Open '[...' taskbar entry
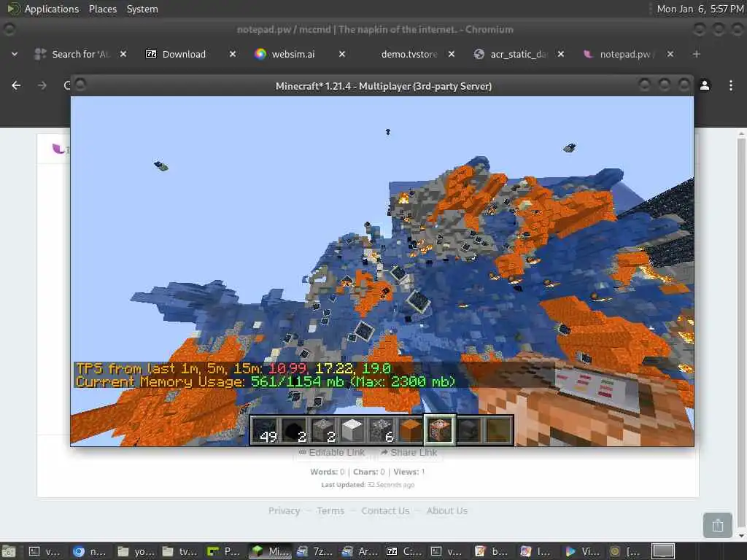The image size is (747, 560). pos(626,551)
